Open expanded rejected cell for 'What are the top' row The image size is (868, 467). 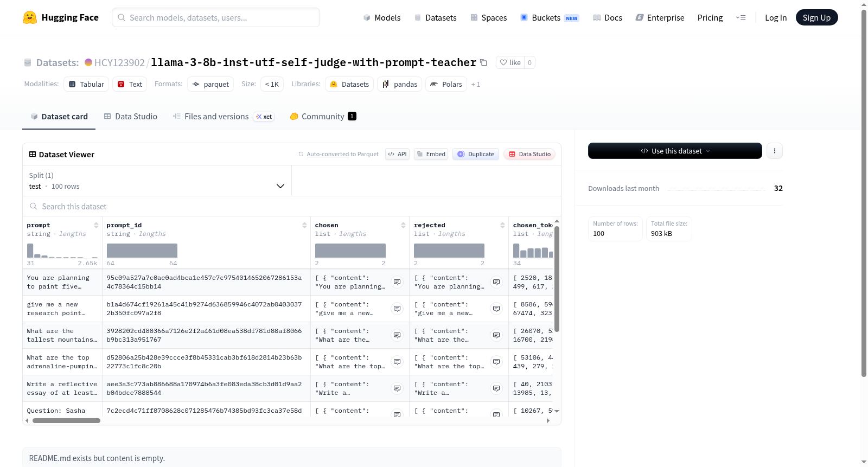coord(496,362)
